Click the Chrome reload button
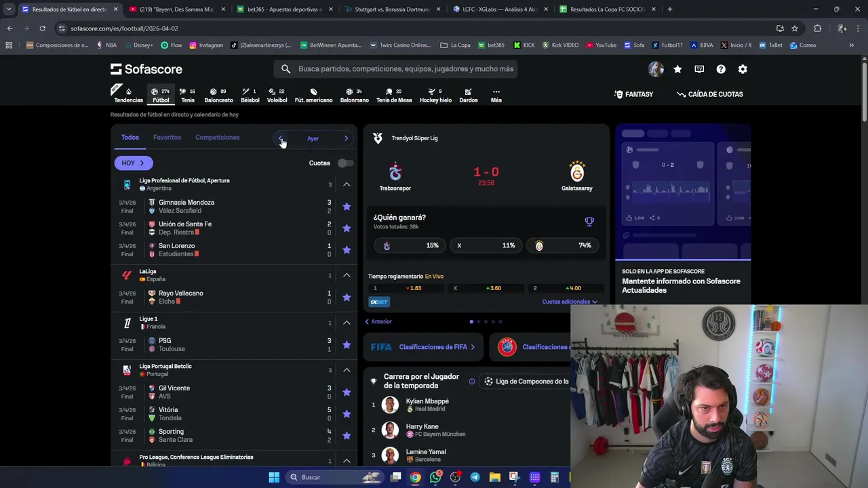This screenshot has width=868, height=488. [x=42, y=28]
